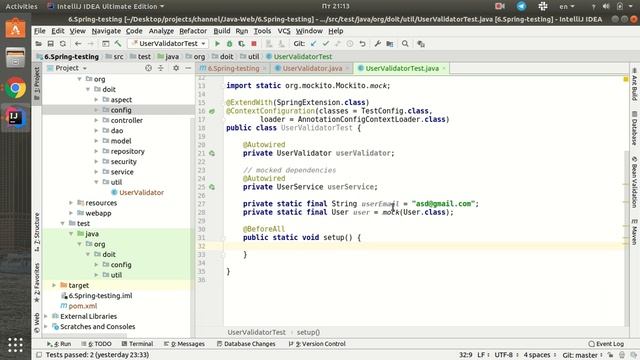Open the 4 spaces indent selector
640x360 pixels.
coord(539,355)
